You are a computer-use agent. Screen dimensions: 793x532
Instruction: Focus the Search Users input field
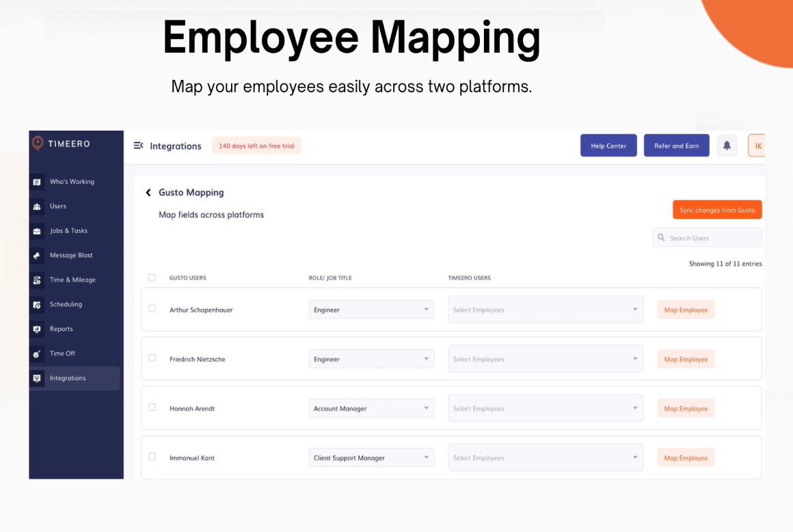pyautogui.click(x=707, y=238)
